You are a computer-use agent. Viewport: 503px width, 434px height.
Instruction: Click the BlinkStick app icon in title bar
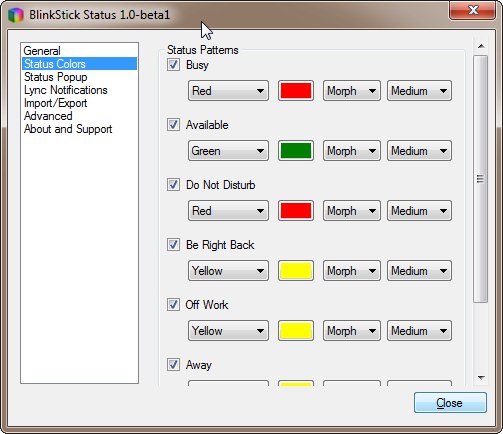15,15
